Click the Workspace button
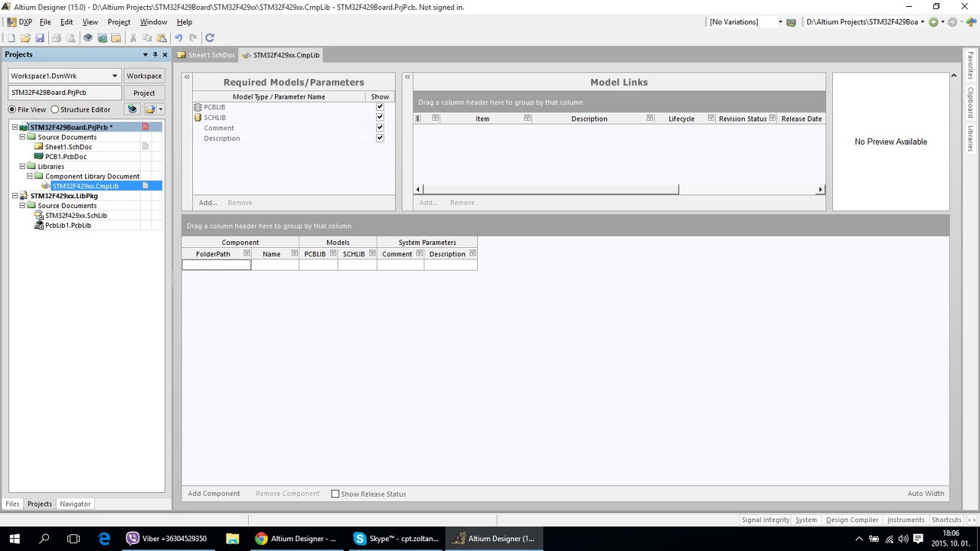This screenshot has width=980, height=551. click(144, 76)
